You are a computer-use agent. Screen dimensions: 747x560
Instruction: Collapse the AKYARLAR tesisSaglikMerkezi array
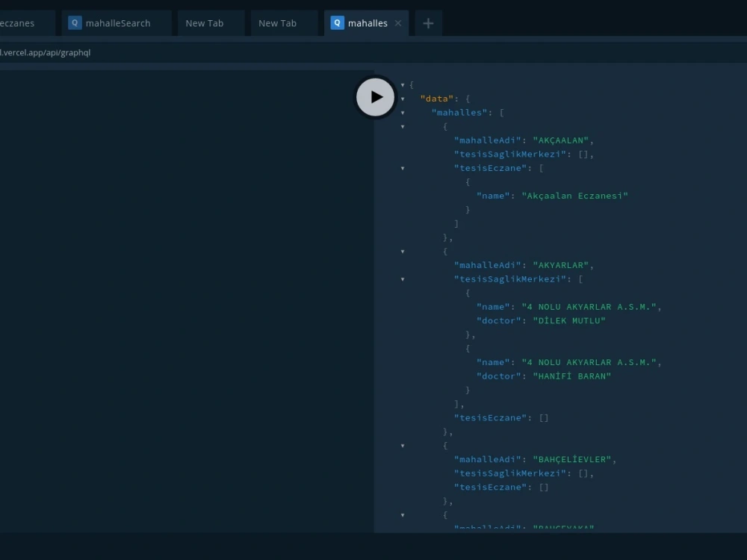pyautogui.click(x=403, y=279)
